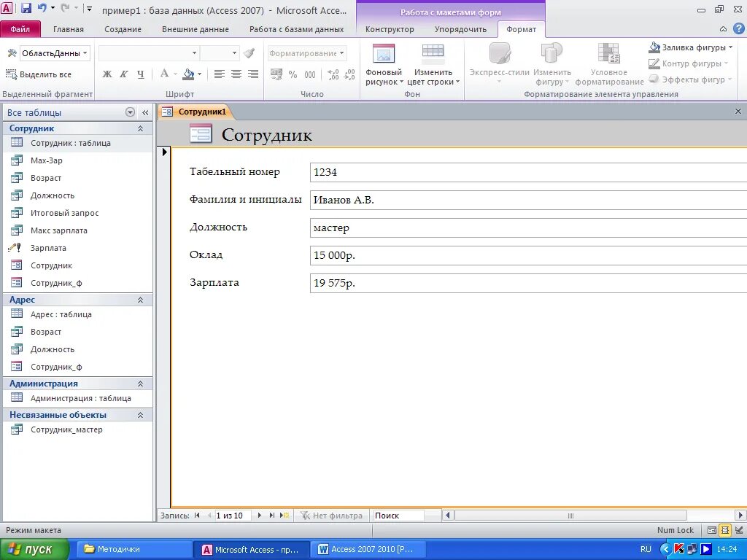Go to next record button
Screen dimensions: 747x560
260,516
